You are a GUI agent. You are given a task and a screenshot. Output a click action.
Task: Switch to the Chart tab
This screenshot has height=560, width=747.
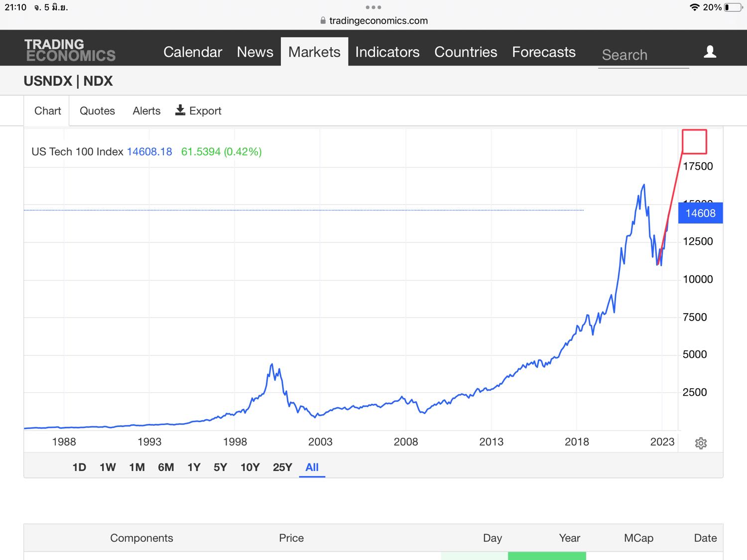point(47,111)
